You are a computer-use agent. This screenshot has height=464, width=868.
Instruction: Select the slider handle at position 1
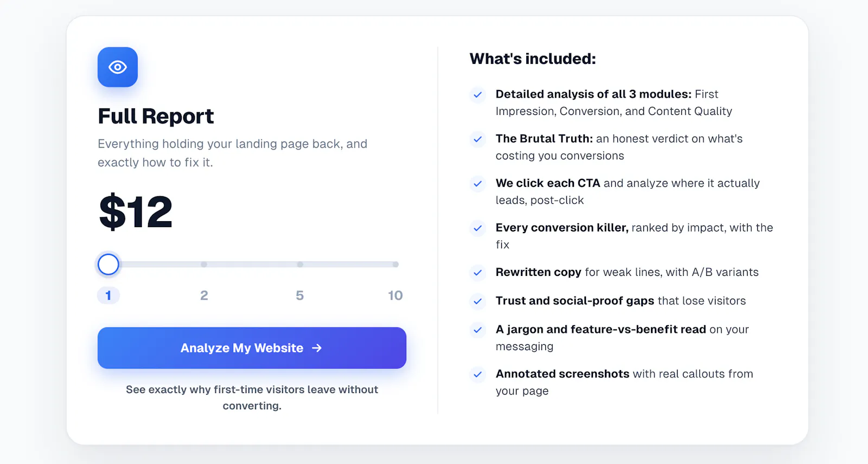[x=108, y=265]
